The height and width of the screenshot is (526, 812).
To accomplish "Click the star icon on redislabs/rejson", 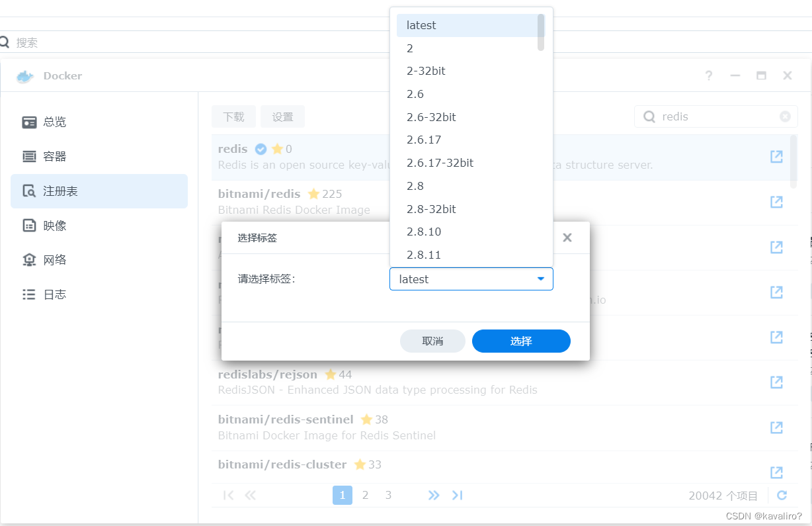I will [331, 374].
